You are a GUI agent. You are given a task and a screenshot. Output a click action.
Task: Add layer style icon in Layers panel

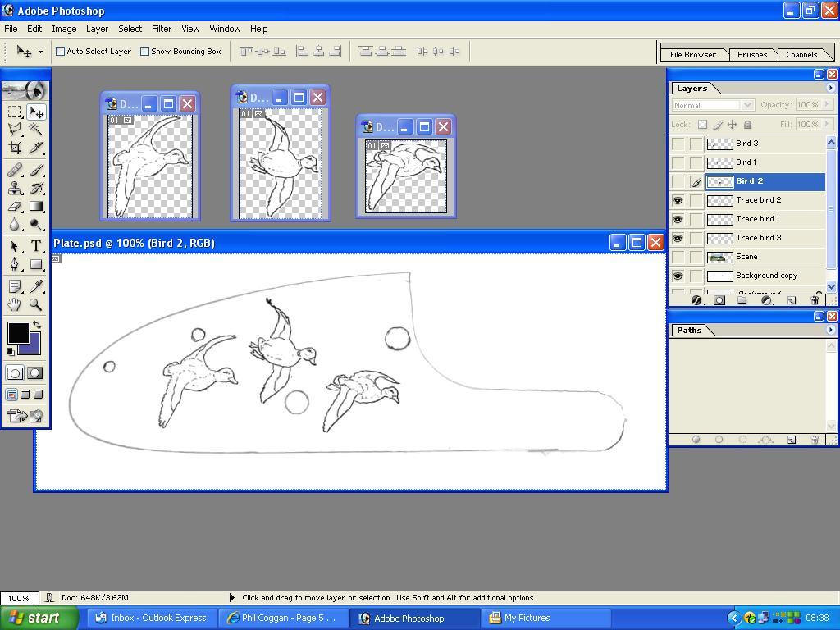pyautogui.click(x=696, y=300)
